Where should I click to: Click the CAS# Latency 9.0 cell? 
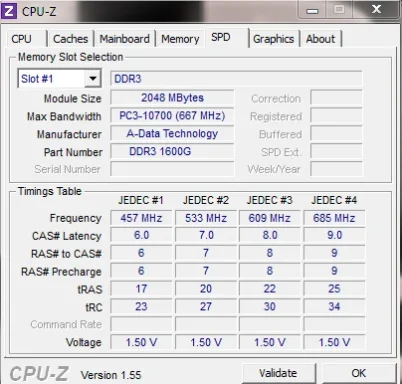pos(334,235)
